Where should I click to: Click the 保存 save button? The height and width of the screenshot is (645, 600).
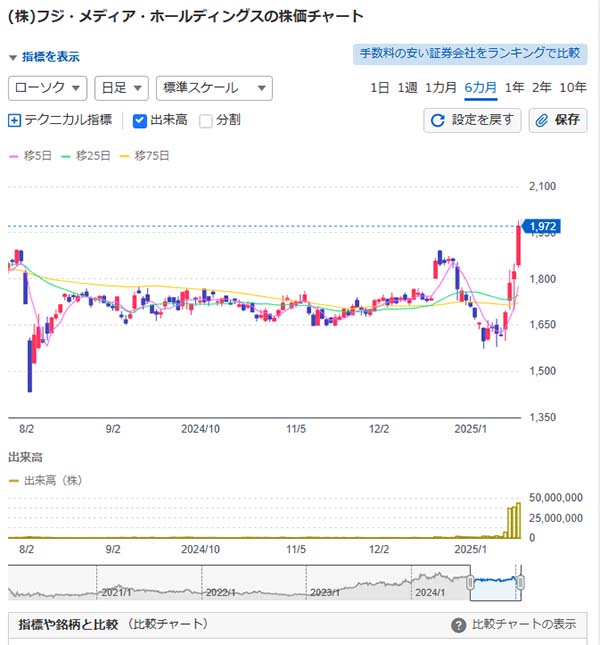pos(558,120)
